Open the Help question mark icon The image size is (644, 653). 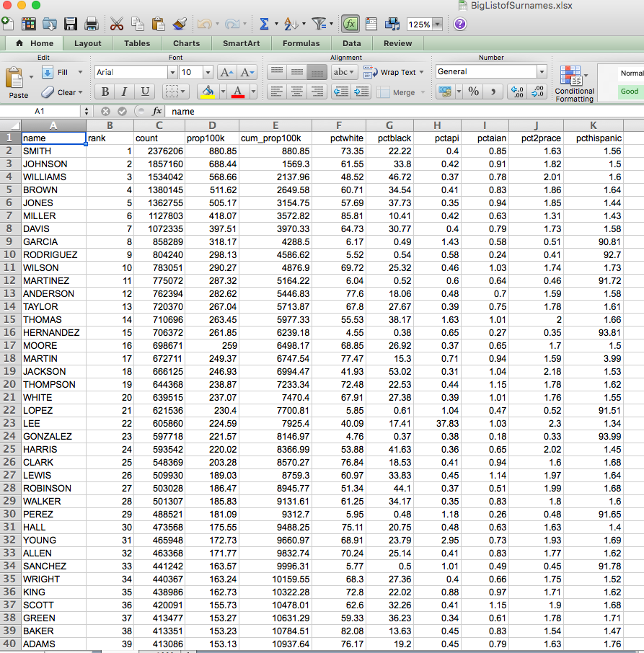pos(460,25)
